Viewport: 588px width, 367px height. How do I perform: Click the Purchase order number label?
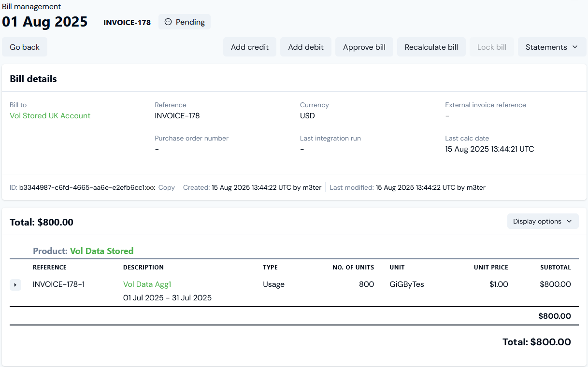coord(191,138)
